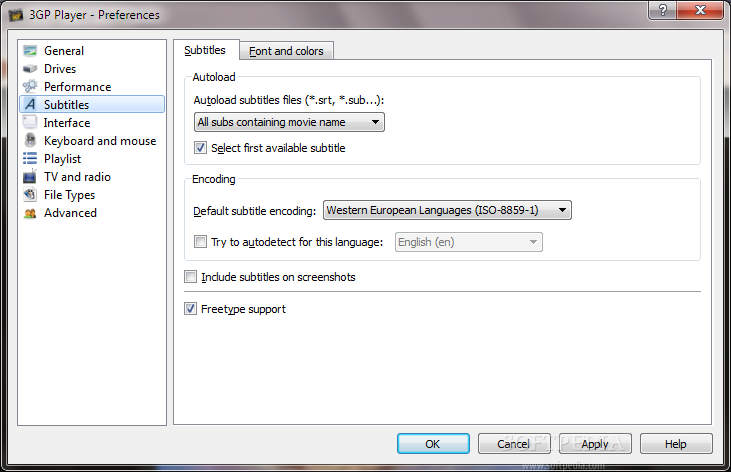Enable Include subtitles on screenshots
Screen dimensions: 731x472
coord(190,277)
